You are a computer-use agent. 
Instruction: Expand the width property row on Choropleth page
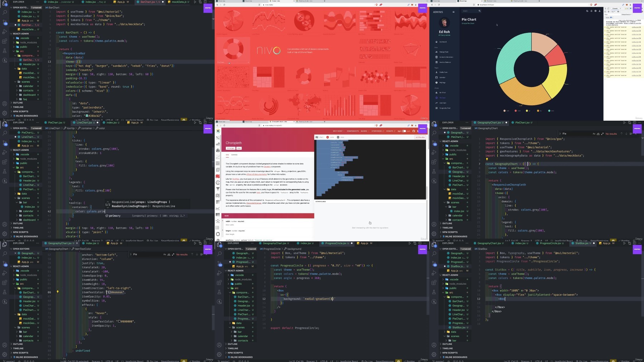click(x=268, y=223)
